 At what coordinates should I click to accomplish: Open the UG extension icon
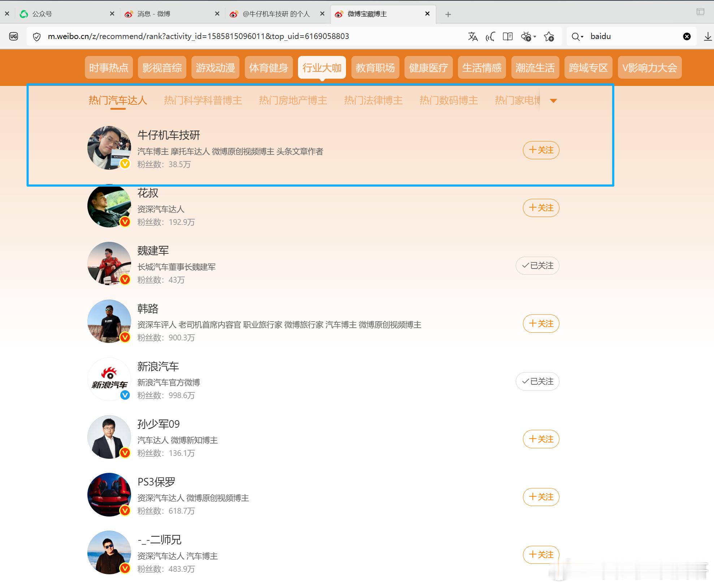pos(14,36)
